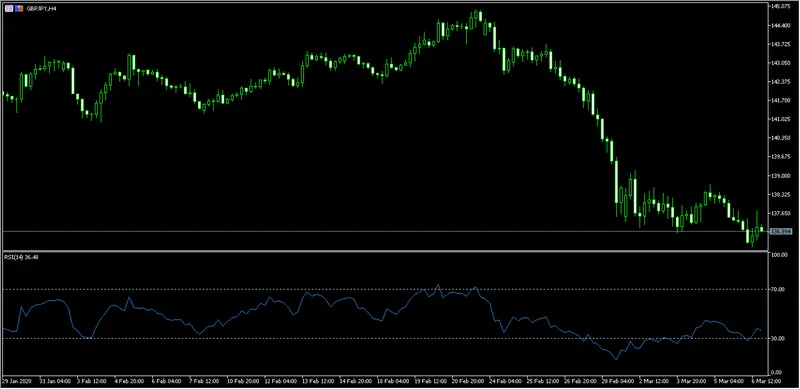This screenshot has width=800, height=389.
Task: Click the Depth of Market icon before GBPJPY,H4
Action: (9, 9)
